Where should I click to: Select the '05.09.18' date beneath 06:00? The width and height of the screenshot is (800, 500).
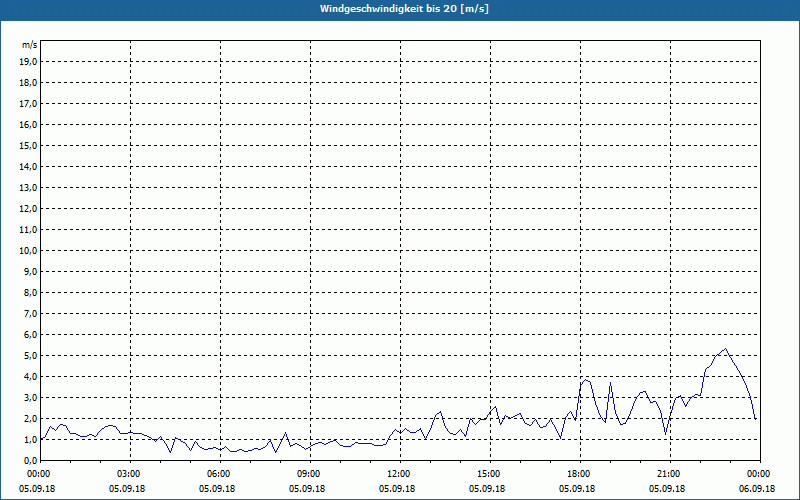217,488
